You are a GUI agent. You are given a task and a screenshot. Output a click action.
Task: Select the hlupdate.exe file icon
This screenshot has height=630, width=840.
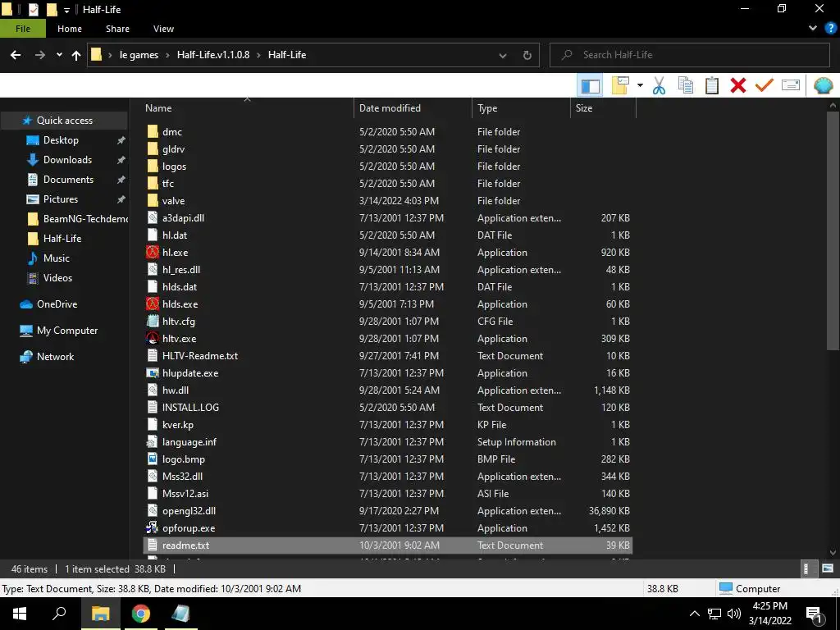coord(153,373)
